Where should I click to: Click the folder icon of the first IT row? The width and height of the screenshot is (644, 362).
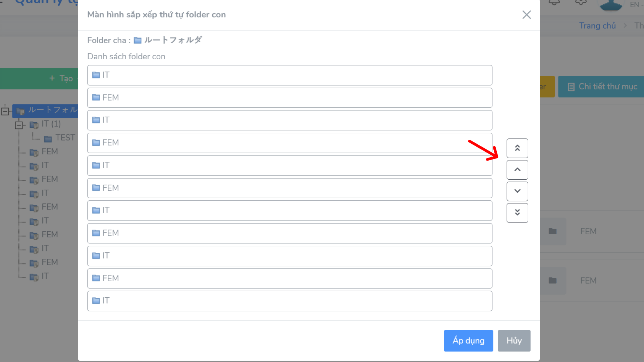tap(96, 75)
